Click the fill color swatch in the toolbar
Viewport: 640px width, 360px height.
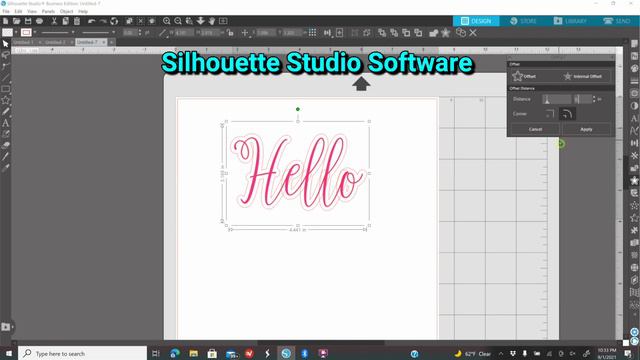pos(7,33)
